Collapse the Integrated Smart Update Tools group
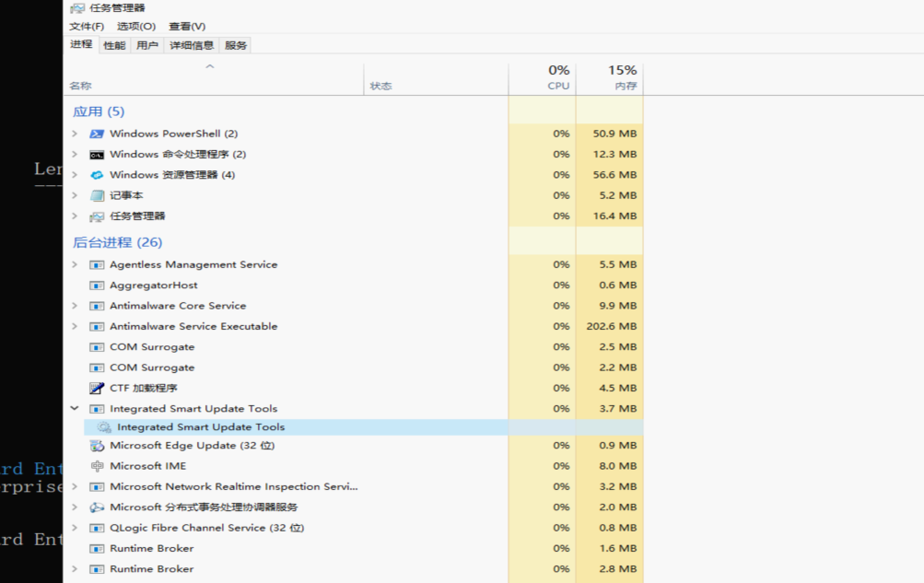Image resolution: width=924 pixels, height=583 pixels. pyautogui.click(x=75, y=408)
